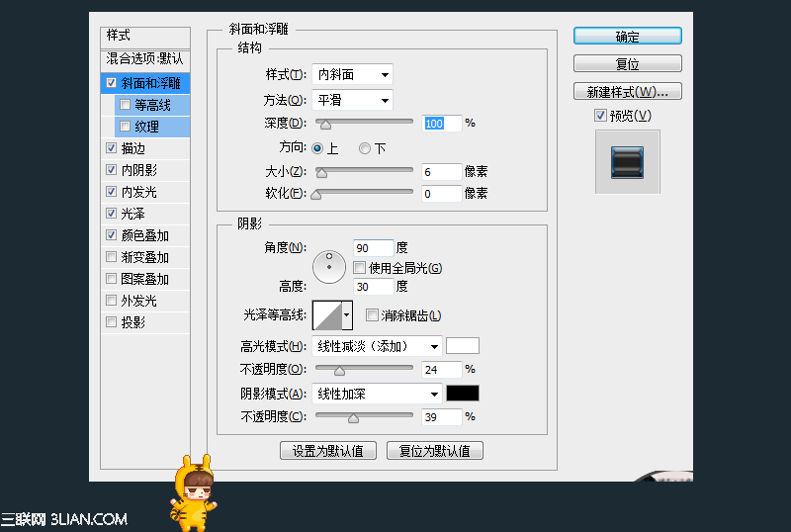Click the 软化 value field 0
This screenshot has width=791, height=532.
(441, 194)
